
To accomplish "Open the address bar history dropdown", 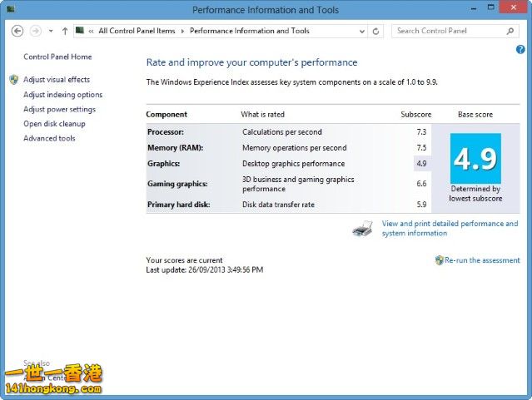I will (362, 32).
